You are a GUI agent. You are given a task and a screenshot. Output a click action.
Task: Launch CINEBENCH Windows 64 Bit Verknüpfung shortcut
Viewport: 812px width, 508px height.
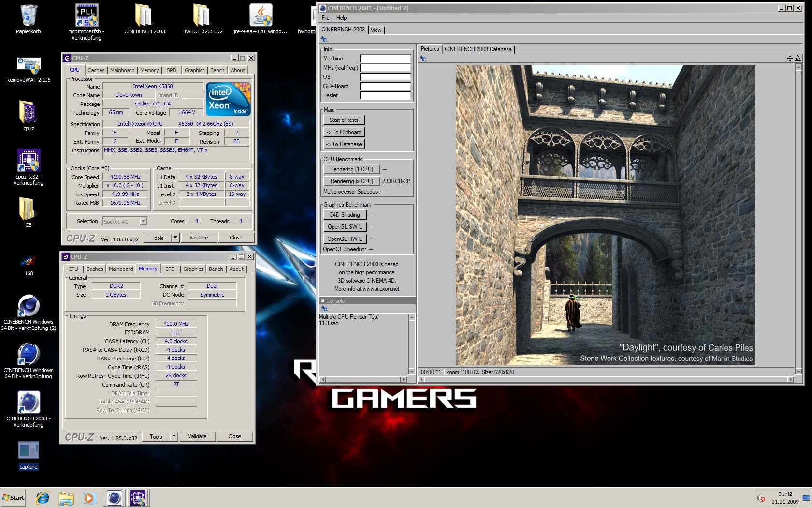(x=29, y=354)
